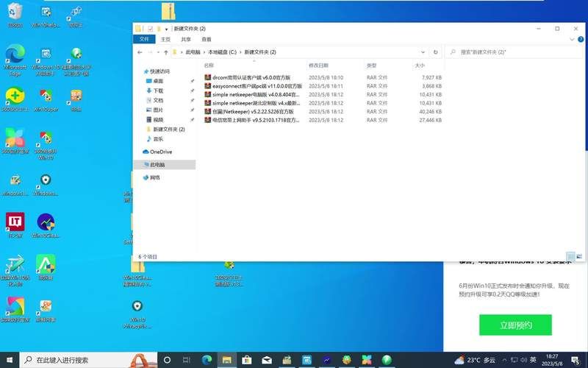Go back using the Explorer back arrow
The image size is (588, 368).
click(140, 52)
